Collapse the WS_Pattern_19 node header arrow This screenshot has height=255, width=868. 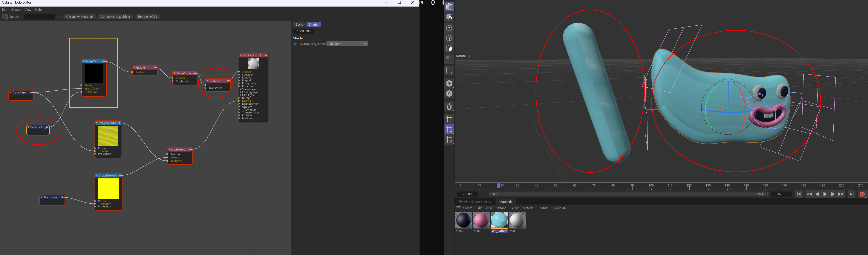(x=241, y=55)
